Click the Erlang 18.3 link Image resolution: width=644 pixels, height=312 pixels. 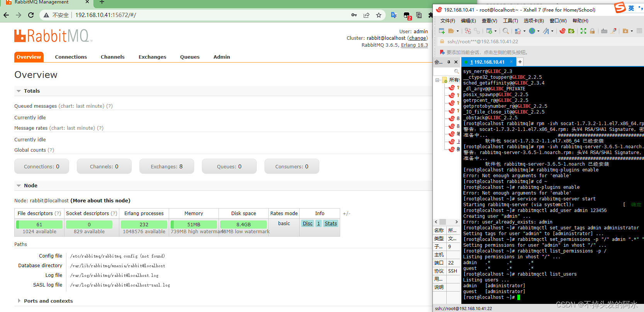click(414, 45)
